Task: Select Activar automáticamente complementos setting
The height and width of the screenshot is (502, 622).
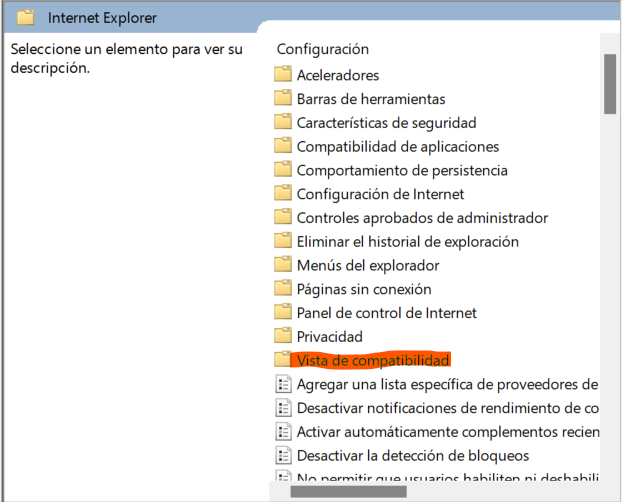Action: click(x=447, y=432)
